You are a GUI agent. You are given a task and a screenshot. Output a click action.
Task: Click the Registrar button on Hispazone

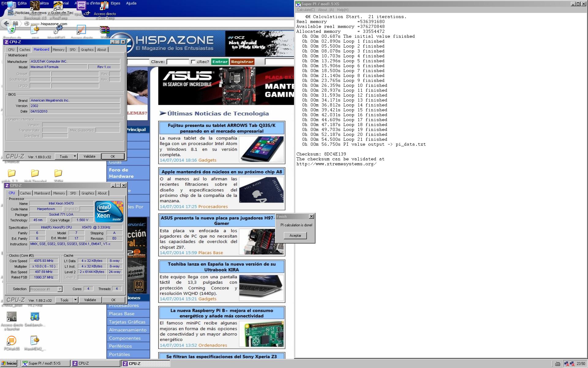click(x=242, y=62)
